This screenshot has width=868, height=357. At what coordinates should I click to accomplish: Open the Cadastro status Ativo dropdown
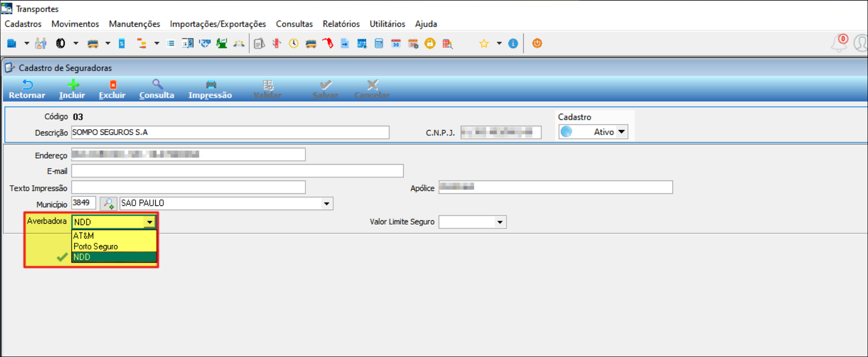[621, 132]
